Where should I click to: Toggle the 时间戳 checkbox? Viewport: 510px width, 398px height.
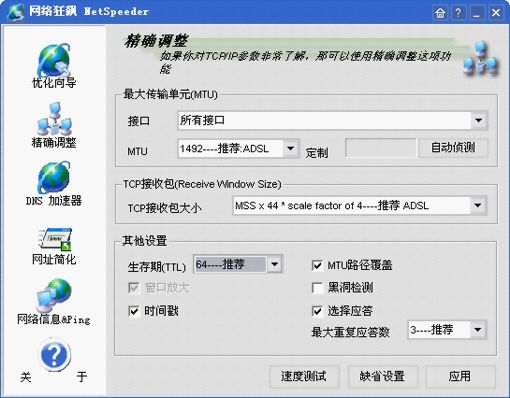[134, 311]
